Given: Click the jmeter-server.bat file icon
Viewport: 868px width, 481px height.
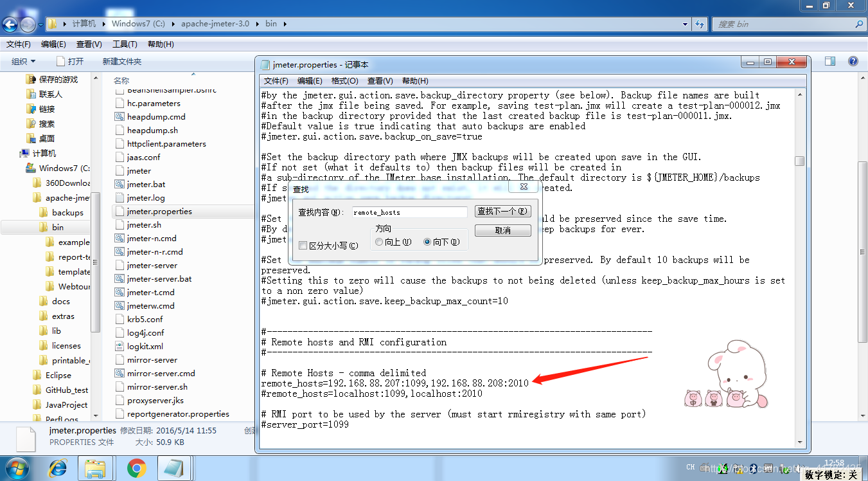Looking at the screenshot, I should [120, 279].
